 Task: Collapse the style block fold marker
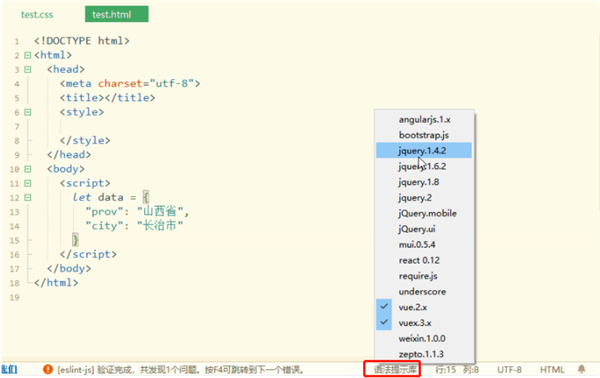click(28, 112)
